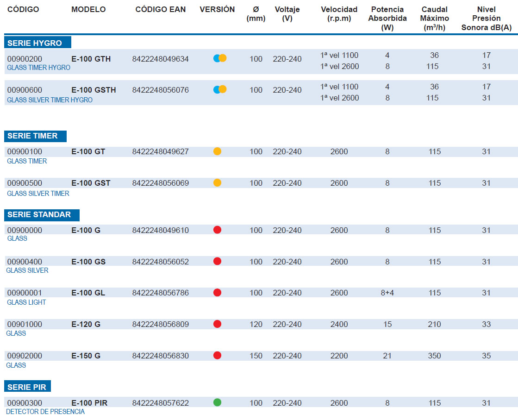The height and width of the screenshot is (420, 518).
Task: Click EAN code 8422248049634
Action: pos(161,59)
